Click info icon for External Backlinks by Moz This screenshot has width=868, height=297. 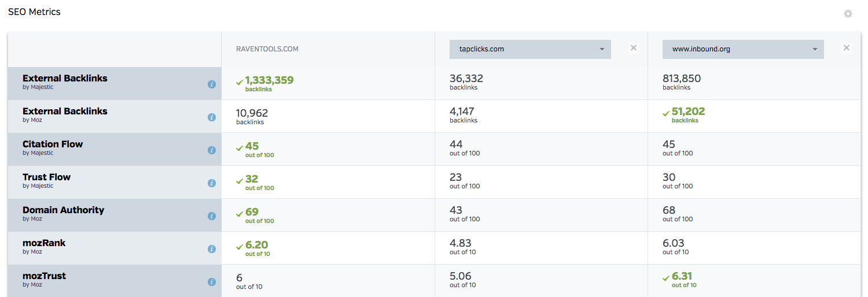tap(212, 117)
